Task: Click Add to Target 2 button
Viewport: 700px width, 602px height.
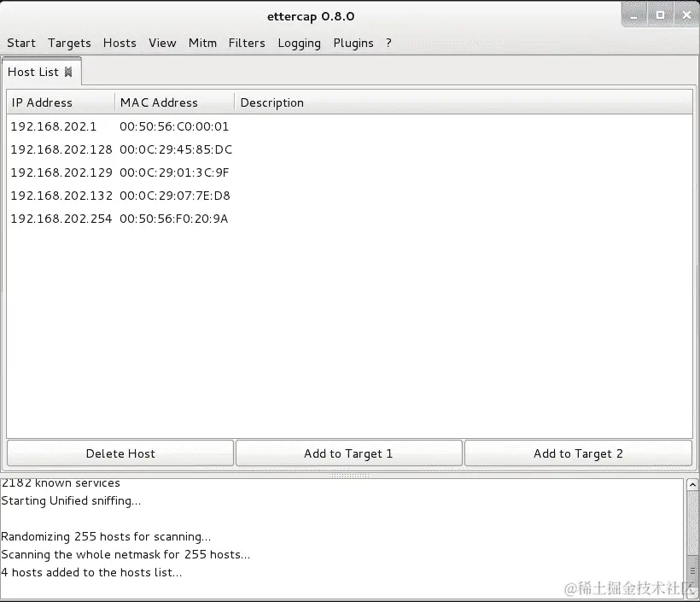Action: [578, 453]
